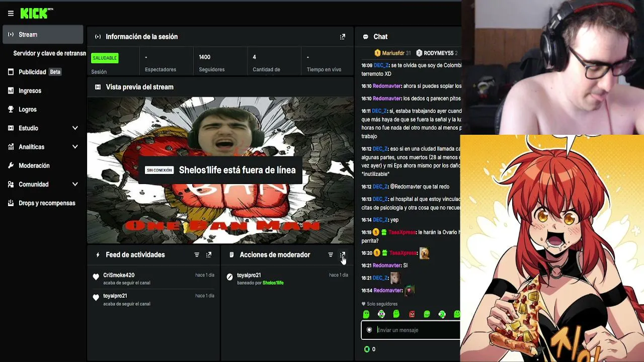This screenshot has height=362, width=644.
Task: Click the heart icon next to toyalpro21 follow
Action: pos(96,298)
